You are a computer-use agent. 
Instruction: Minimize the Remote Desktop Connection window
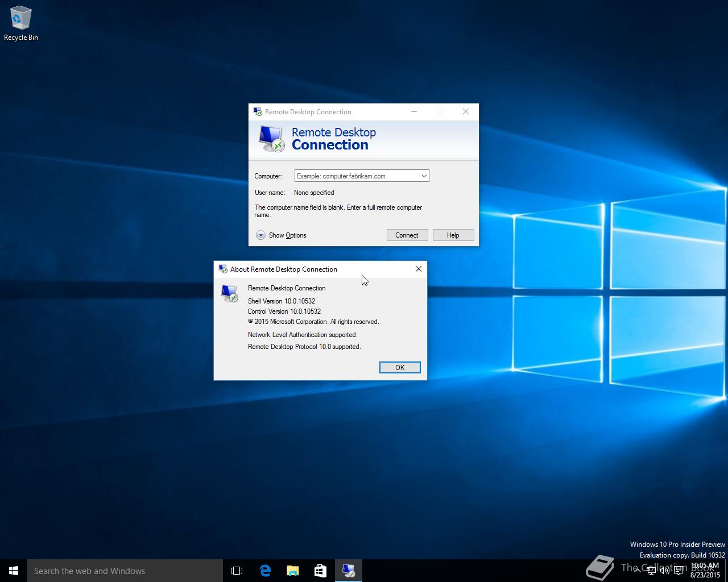pyautogui.click(x=414, y=111)
